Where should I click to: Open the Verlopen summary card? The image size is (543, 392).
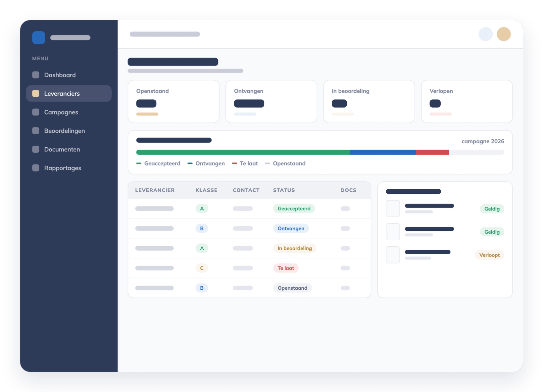point(467,101)
